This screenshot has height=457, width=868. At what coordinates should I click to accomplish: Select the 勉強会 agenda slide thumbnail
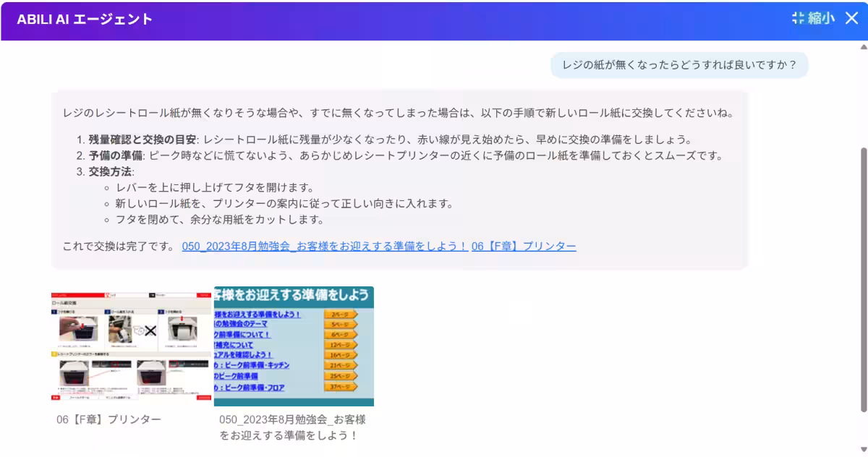[293, 345]
